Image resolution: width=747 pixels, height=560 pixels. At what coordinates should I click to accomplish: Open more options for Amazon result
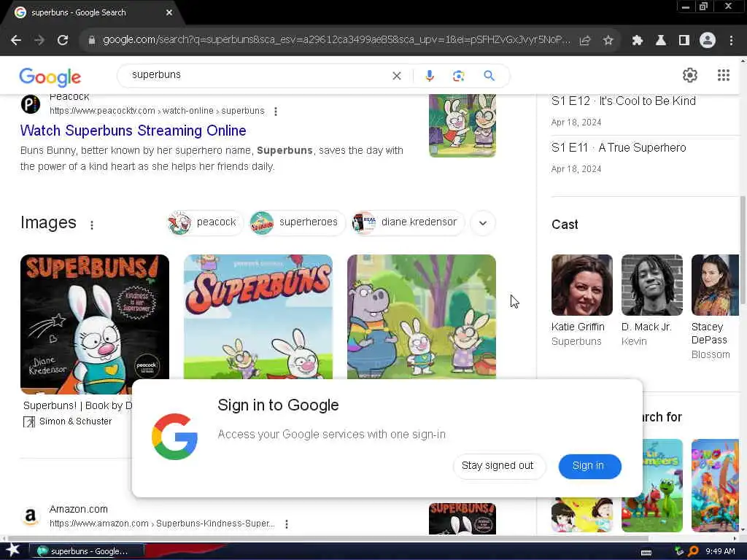pyautogui.click(x=286, y=524)
